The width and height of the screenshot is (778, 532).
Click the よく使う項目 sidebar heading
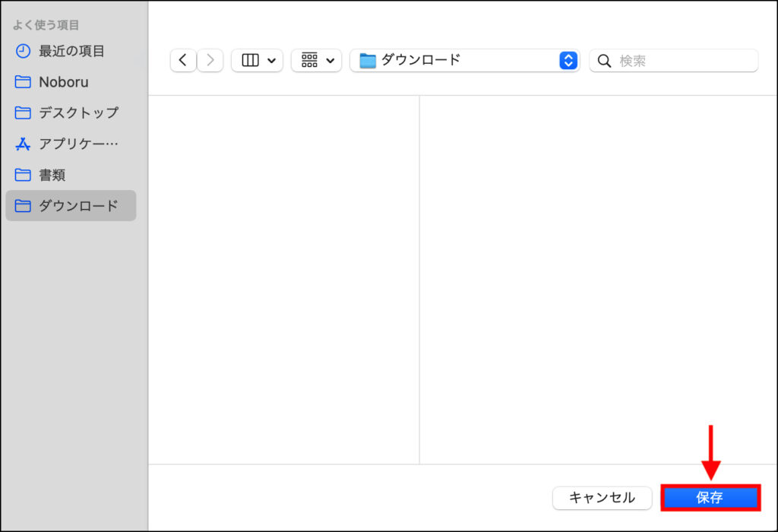coord(46,25)
